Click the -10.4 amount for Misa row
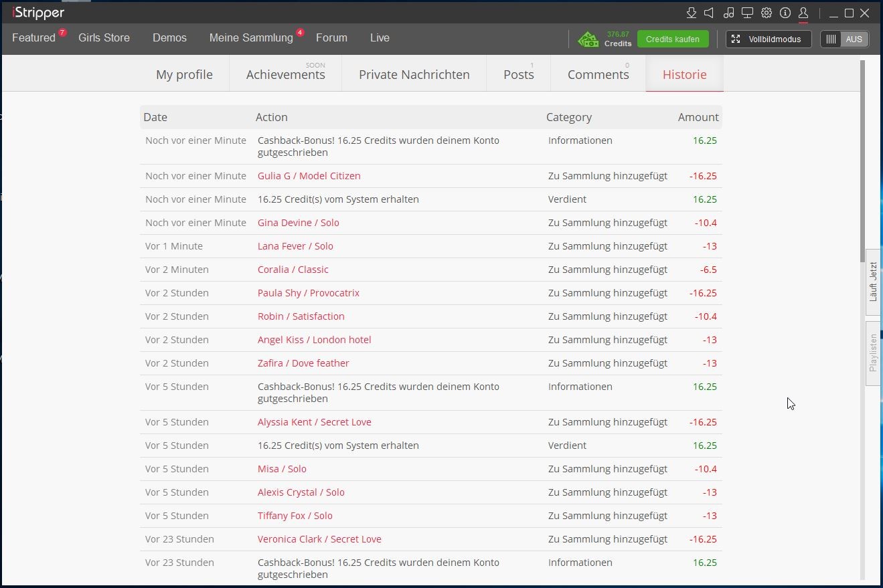Screen dimensions: 883x588 pyautogui.click(x=706, y=469)
